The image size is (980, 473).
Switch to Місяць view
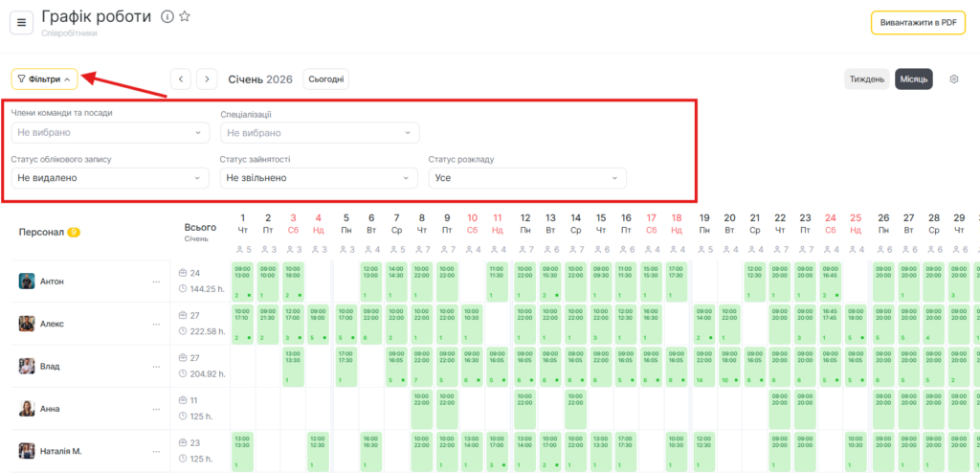click(x=913, y=79)
